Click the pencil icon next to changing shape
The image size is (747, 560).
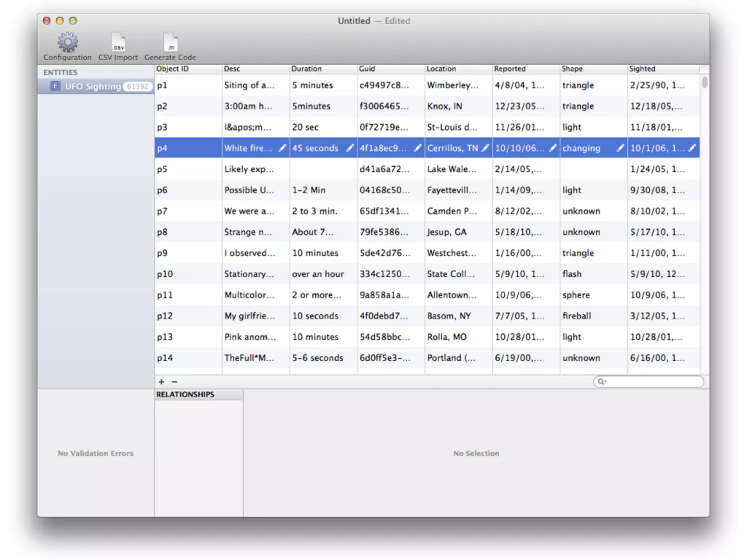tap(620, 148)
